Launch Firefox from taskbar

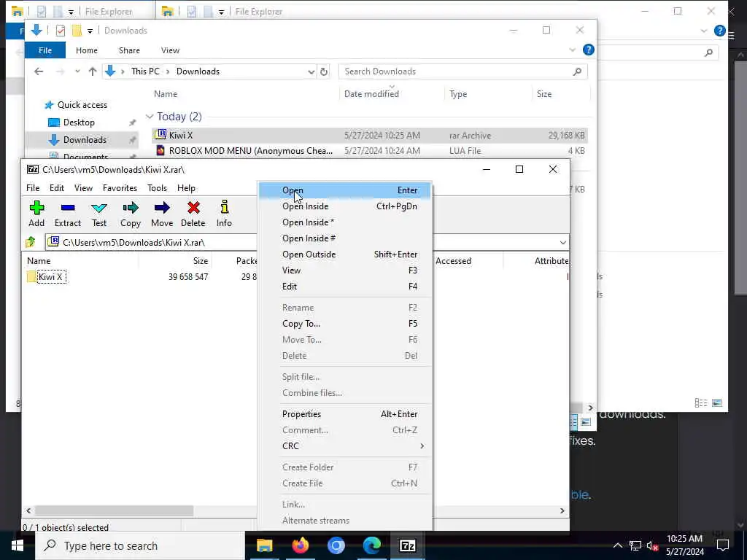point(300,545)
